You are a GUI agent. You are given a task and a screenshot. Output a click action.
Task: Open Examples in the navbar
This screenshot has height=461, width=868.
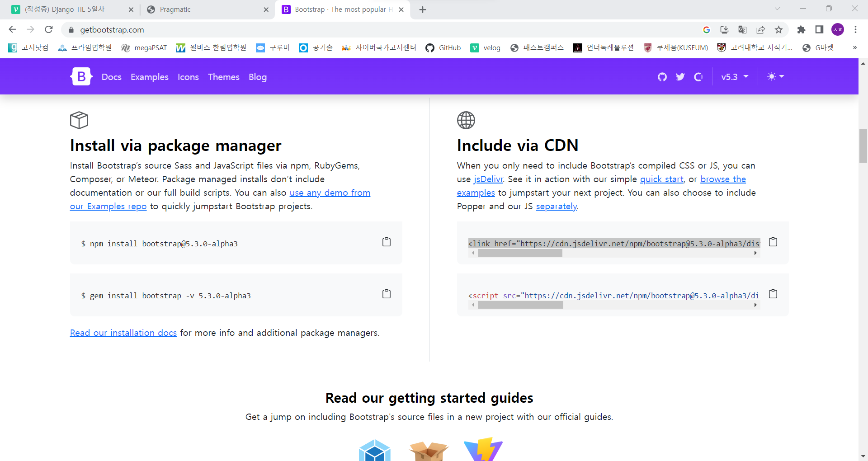(x=149, y=77)
